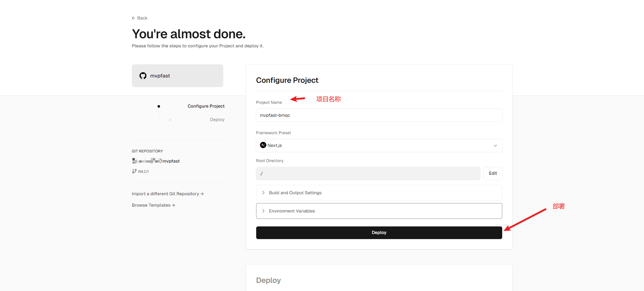644x291 pixels.
Task: Click the arrow after Browse Templates
Action: tap(173, 205)
